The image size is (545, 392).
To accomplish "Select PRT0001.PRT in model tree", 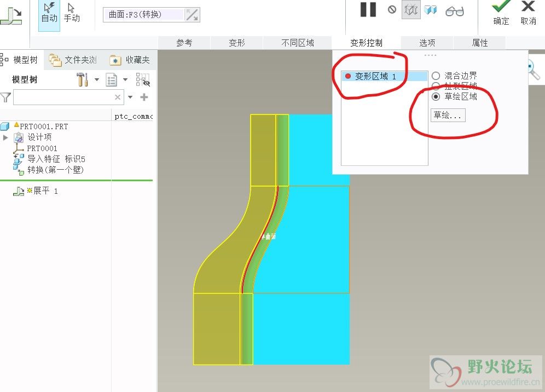I will pyautogui.click(x=44, y=126).
